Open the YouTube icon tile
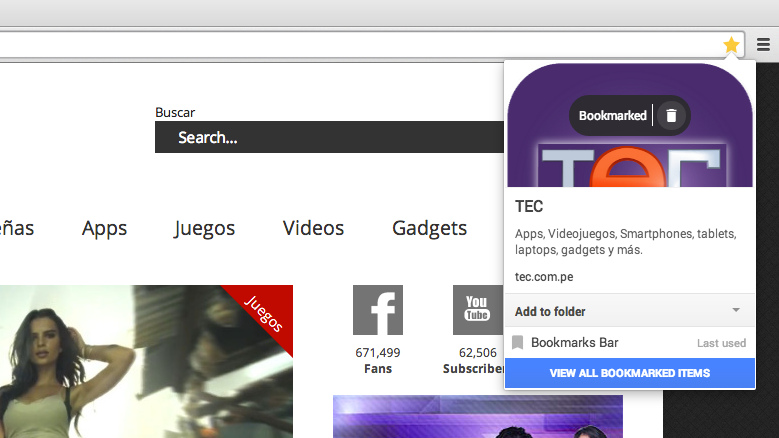 point(478,310)
